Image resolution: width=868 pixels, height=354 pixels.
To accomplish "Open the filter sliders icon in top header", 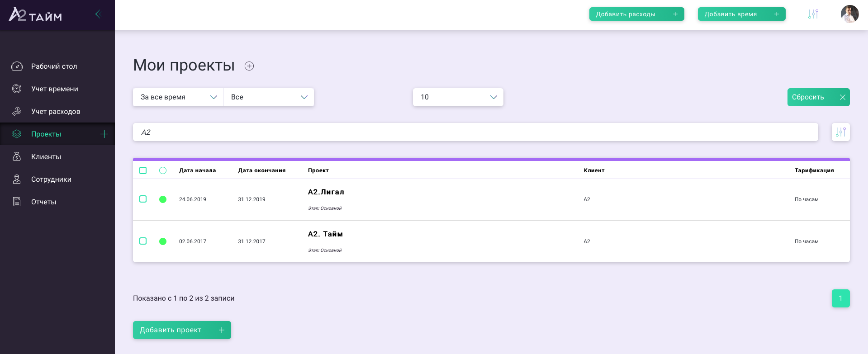I will pyautogui.click(x=813, y=14).
